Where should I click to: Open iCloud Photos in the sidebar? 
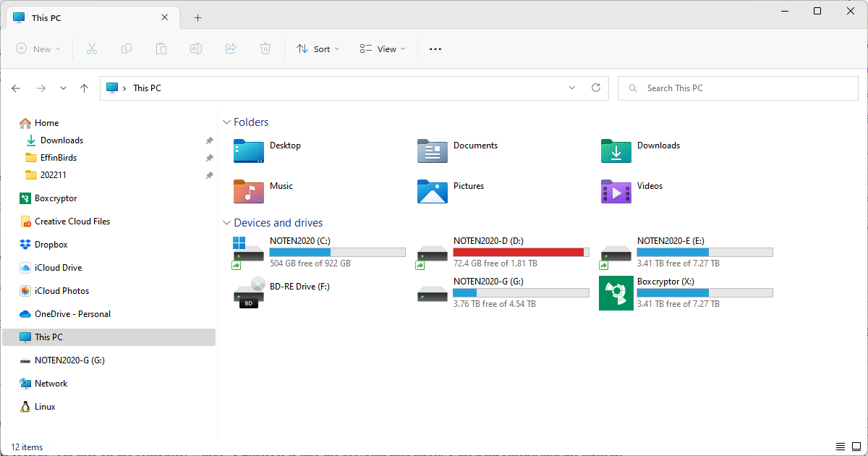[61, 291]
